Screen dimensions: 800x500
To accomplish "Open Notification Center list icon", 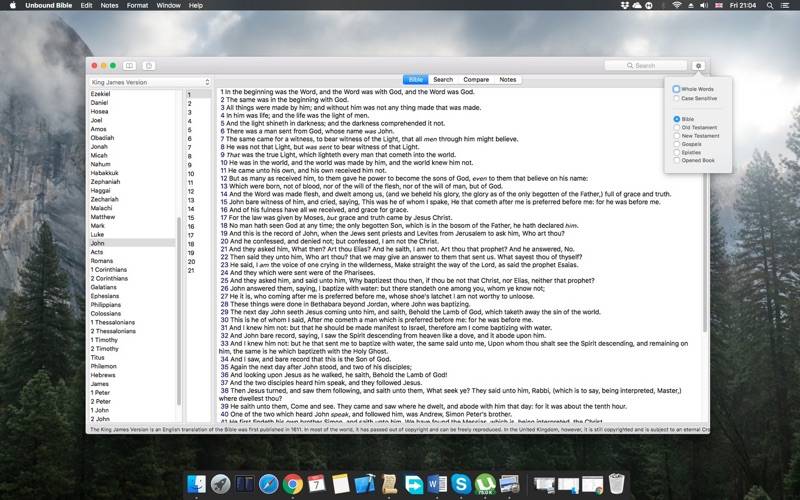I will 785,6.
